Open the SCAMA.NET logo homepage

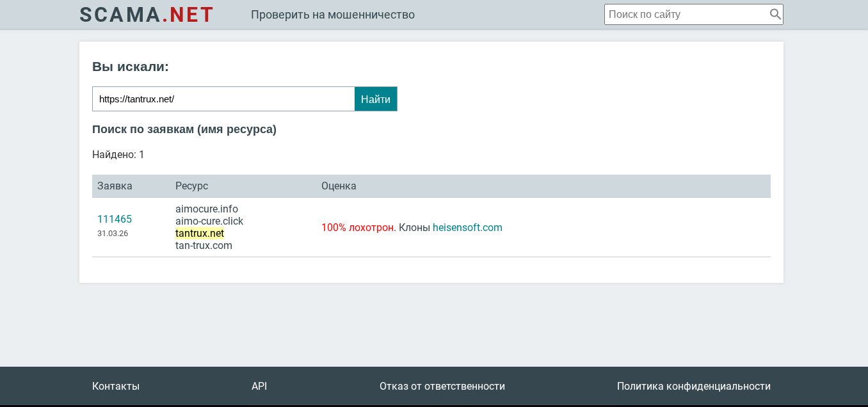click(x=147, y=15)
